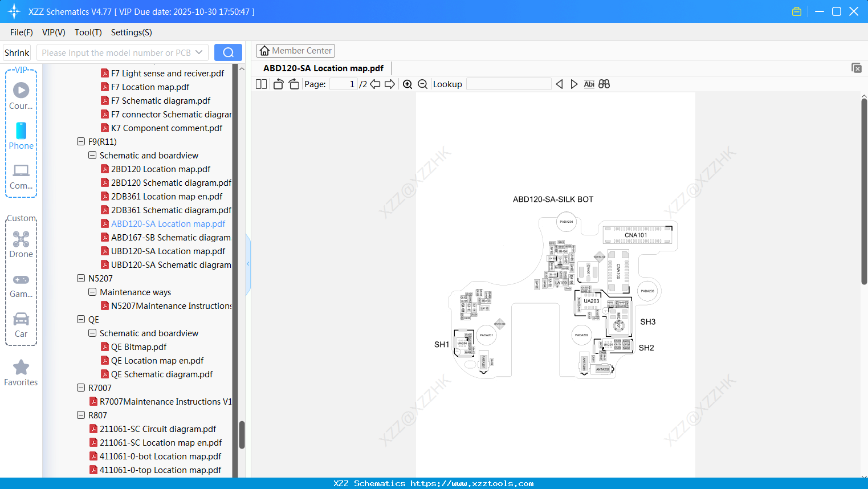
Task: Click the Favorites star icon
Action: (21, 367)
